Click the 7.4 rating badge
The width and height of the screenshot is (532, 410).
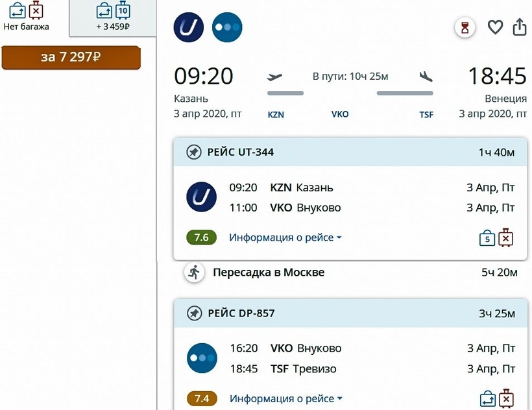[x=201, y=398]
